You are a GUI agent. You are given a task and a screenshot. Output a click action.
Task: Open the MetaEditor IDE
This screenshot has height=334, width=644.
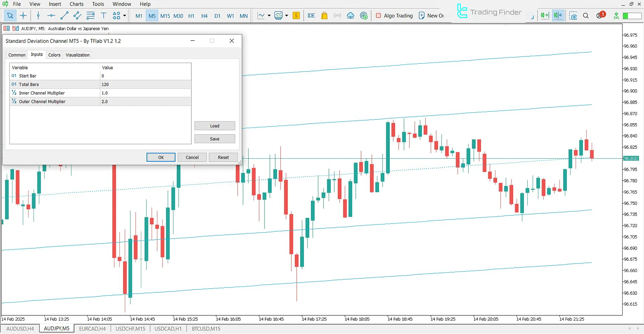311,15
